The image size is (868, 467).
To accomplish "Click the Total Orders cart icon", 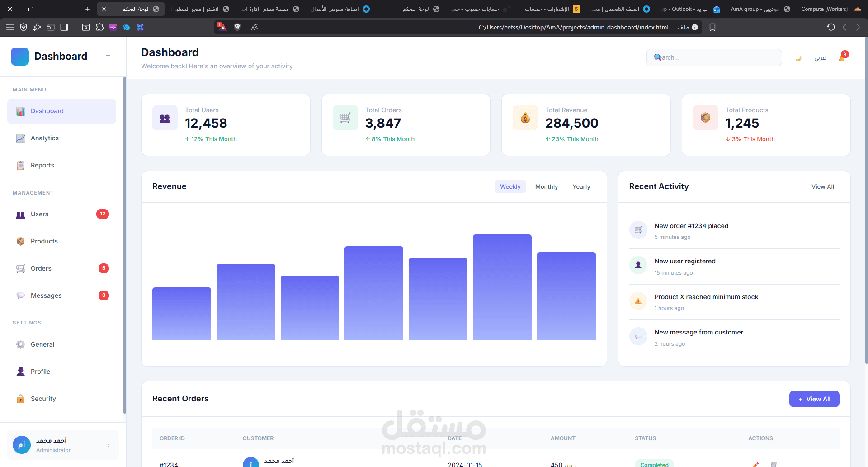I will click(345, 118).
